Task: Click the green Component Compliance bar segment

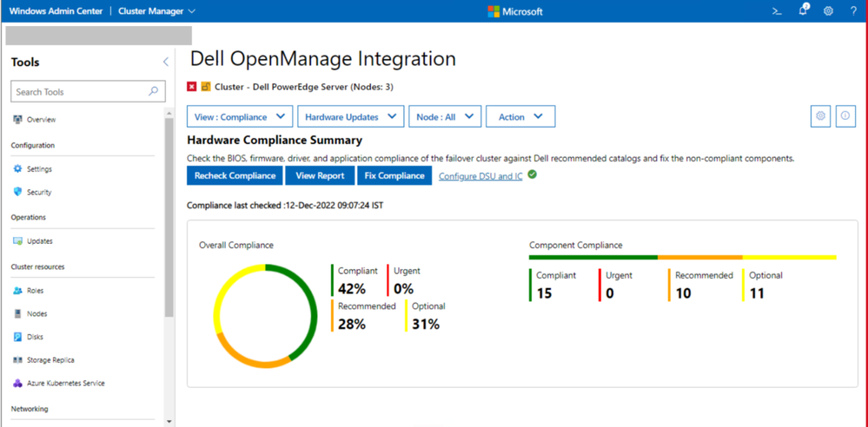Action: tap(593, 257)
